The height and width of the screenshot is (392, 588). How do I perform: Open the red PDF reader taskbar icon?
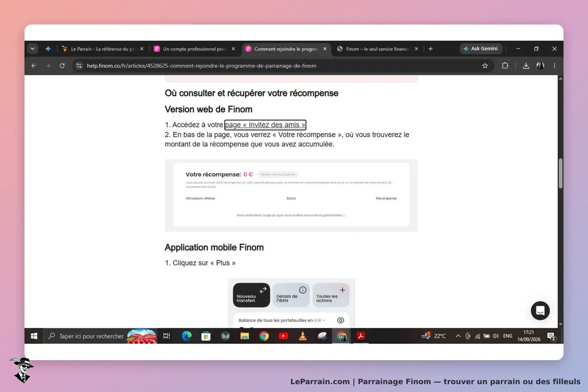[x=361, y=336]
